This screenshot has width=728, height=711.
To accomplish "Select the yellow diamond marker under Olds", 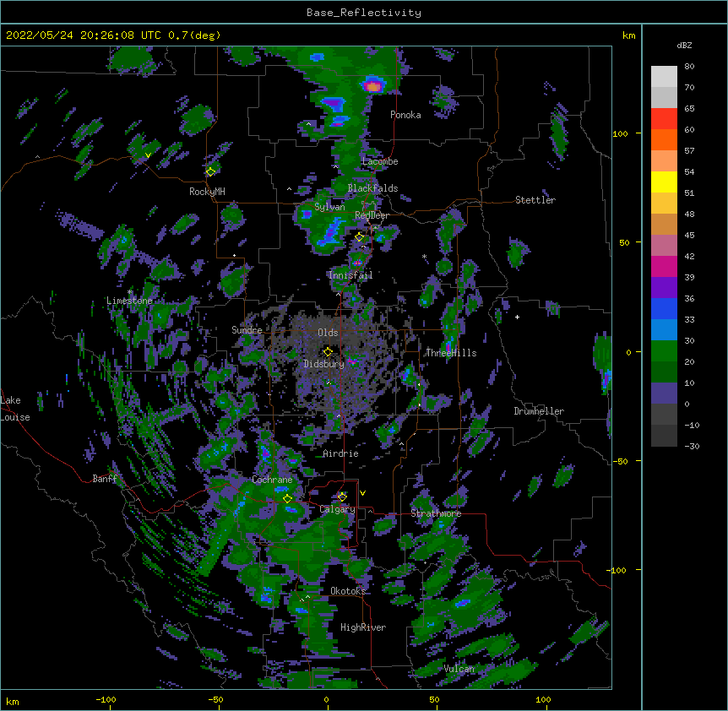I will pyautogui.click(x=328, y=351).
